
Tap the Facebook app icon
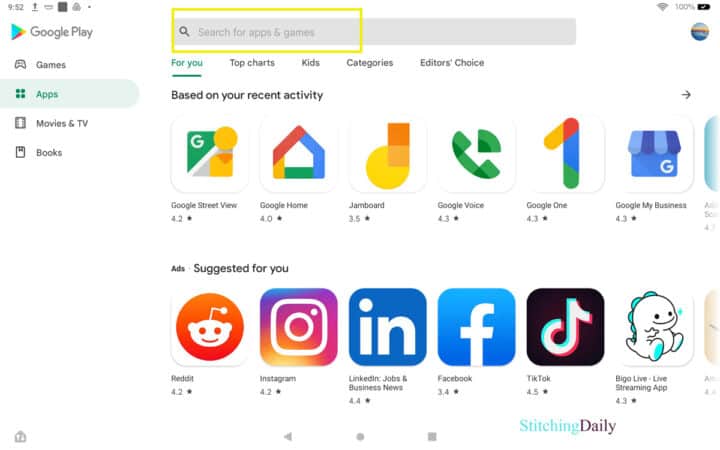click(476, 327)
